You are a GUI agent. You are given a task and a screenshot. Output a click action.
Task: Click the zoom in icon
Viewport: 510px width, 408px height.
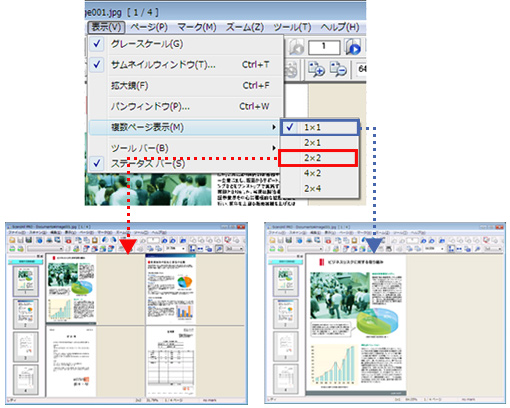[316, 69]
